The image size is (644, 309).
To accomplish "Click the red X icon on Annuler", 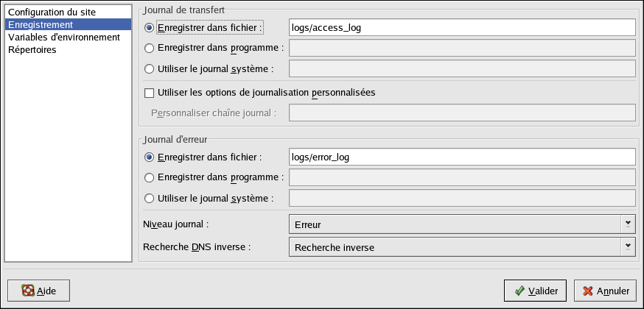I will click(588, 291).
